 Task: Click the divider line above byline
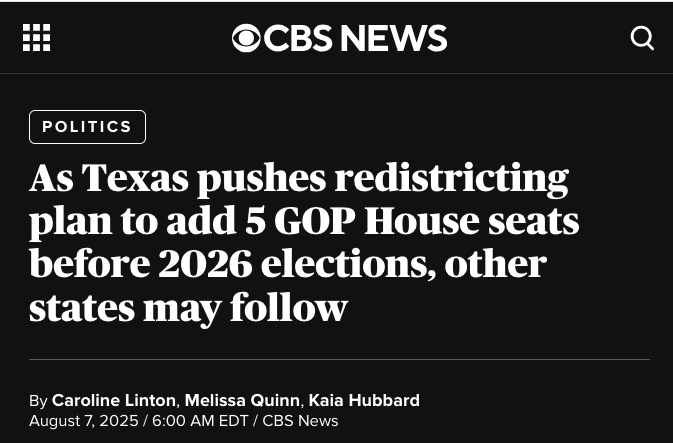pos(340,359)
